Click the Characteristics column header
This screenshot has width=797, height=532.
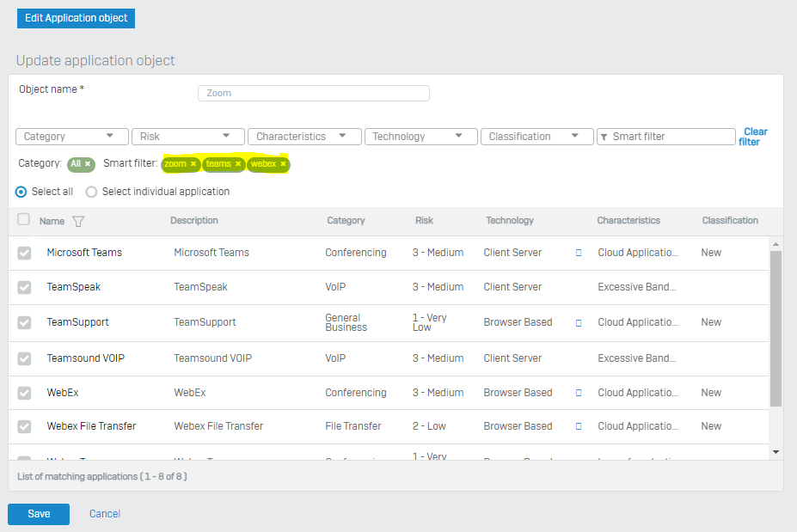(628, 221)
